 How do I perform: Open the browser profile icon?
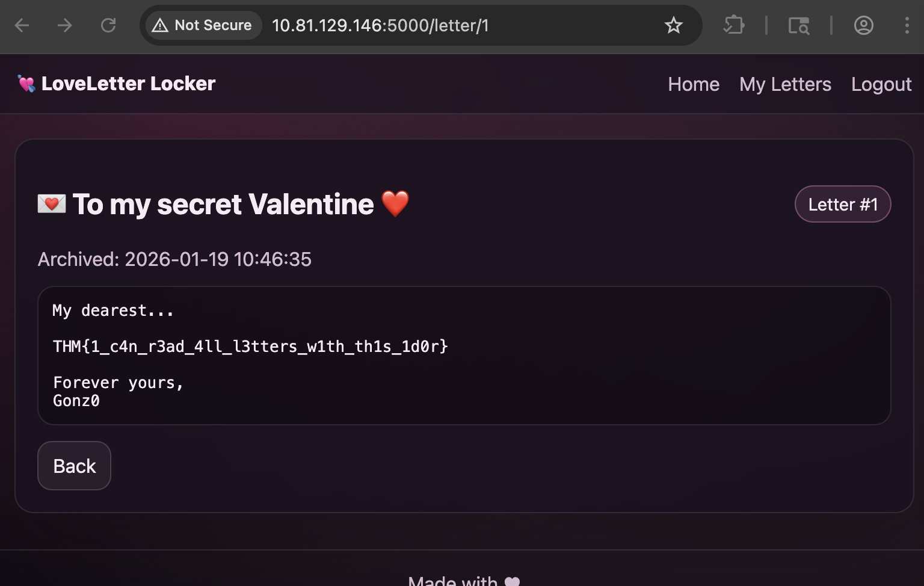pos(863,25)
